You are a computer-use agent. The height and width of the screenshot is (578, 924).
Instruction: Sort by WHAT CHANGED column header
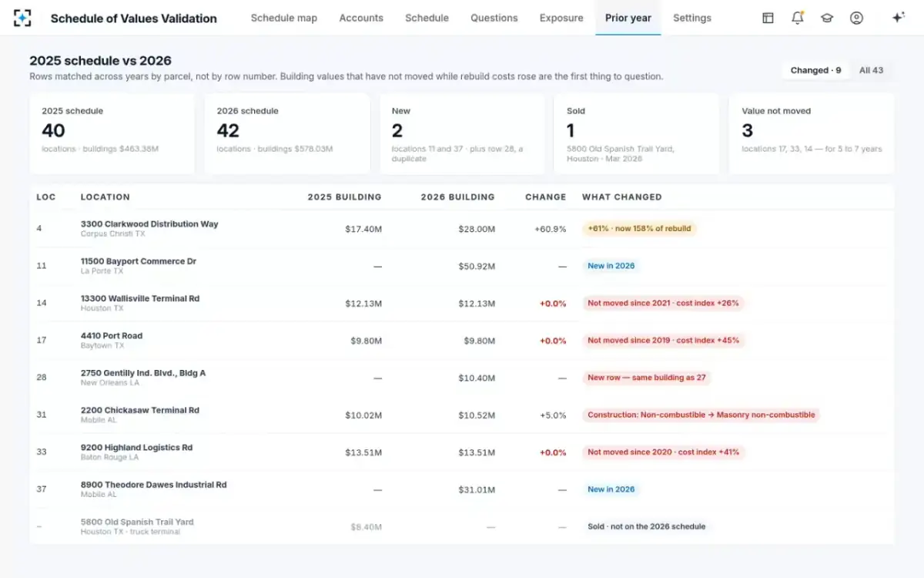tap(622, 197)
